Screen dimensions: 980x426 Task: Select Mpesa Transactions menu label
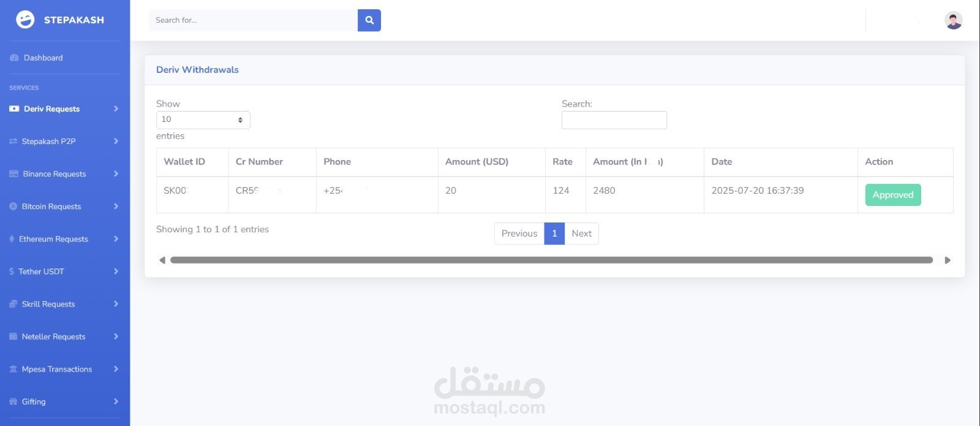coord(57,368)
